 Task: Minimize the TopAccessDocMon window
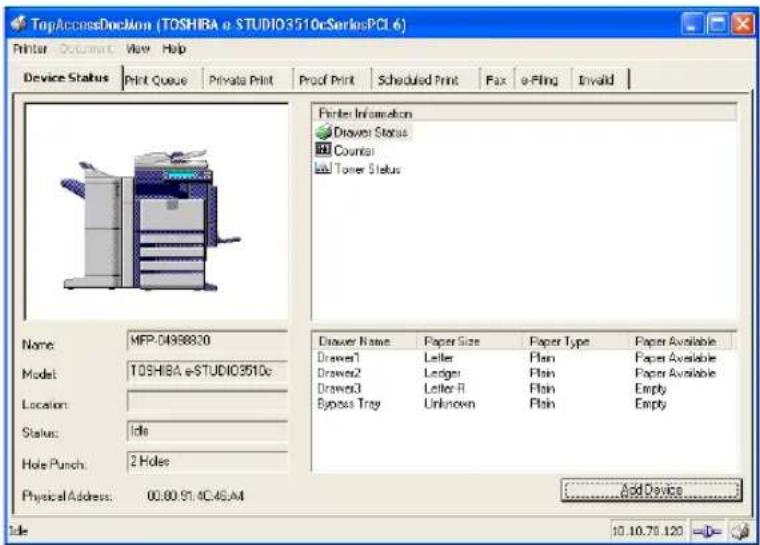click(692, 23)
